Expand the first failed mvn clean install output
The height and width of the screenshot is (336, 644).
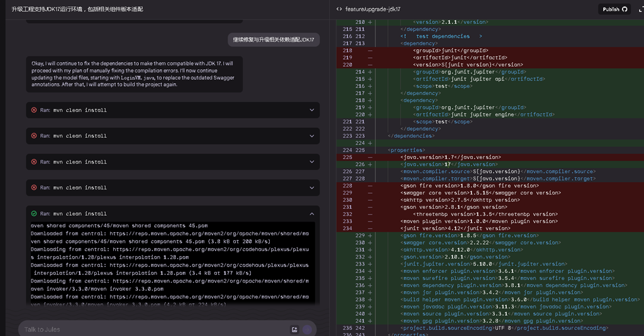[x=311, y=110]
